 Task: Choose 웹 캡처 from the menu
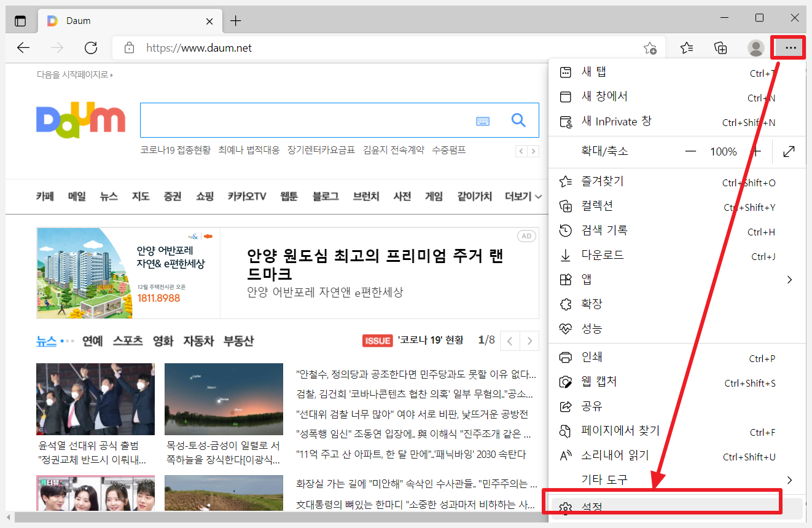677,382
